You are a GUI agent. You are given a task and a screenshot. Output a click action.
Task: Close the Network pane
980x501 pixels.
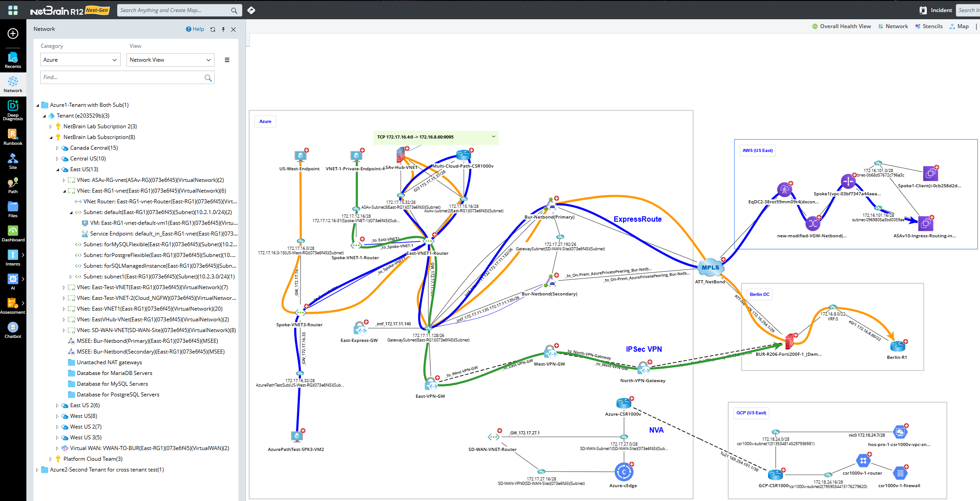[233, 29]
